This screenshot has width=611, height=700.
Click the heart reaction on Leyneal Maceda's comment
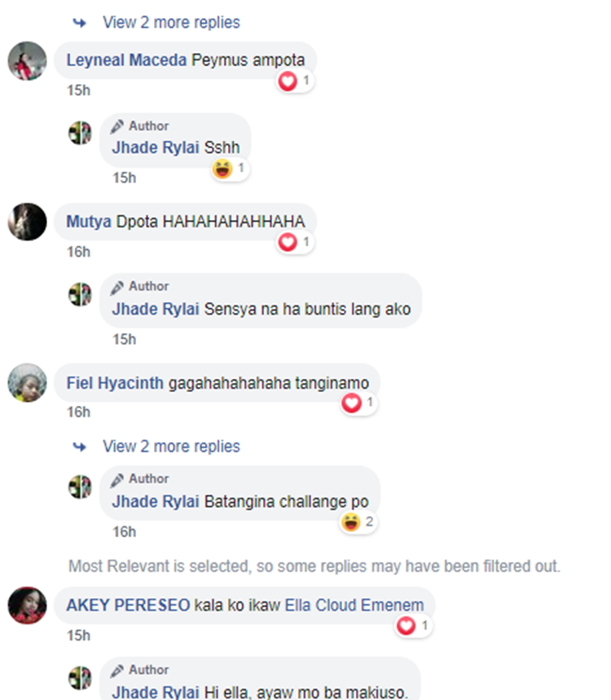[x=288, y=81]
